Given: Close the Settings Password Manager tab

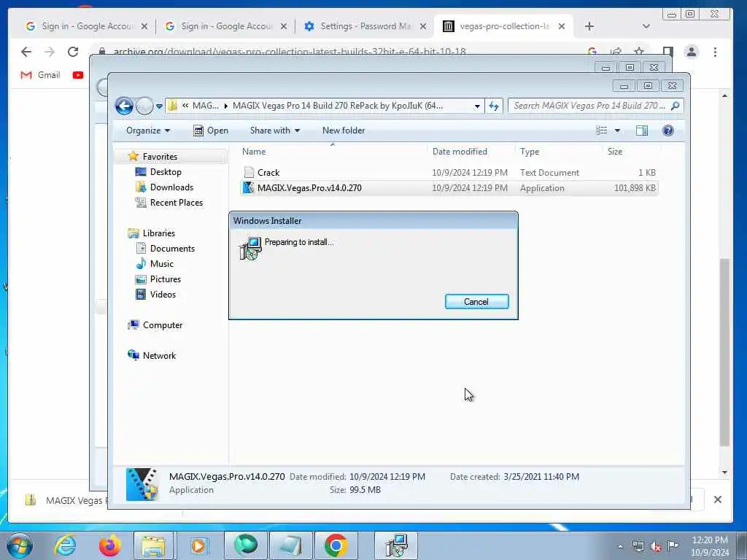Looking at the screenshot, I should [422, 27].
